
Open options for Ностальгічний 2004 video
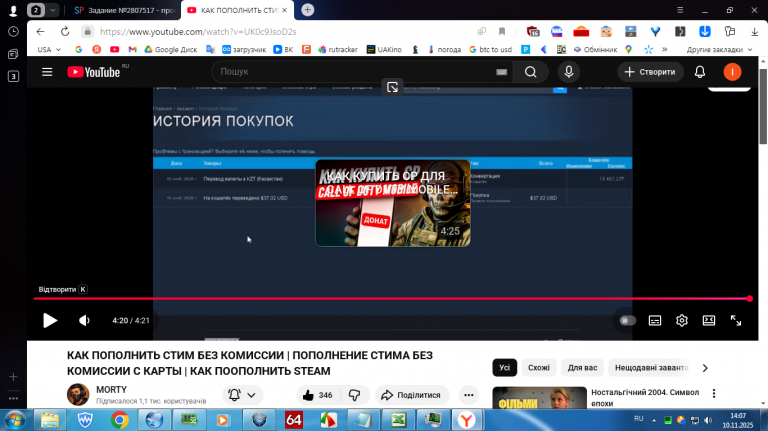(x=714, y=393)
